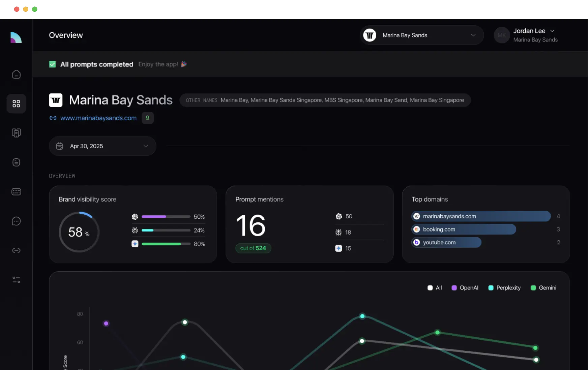Open www.marinabaysands.com link
588x370 pixels.
coord(98,118)
